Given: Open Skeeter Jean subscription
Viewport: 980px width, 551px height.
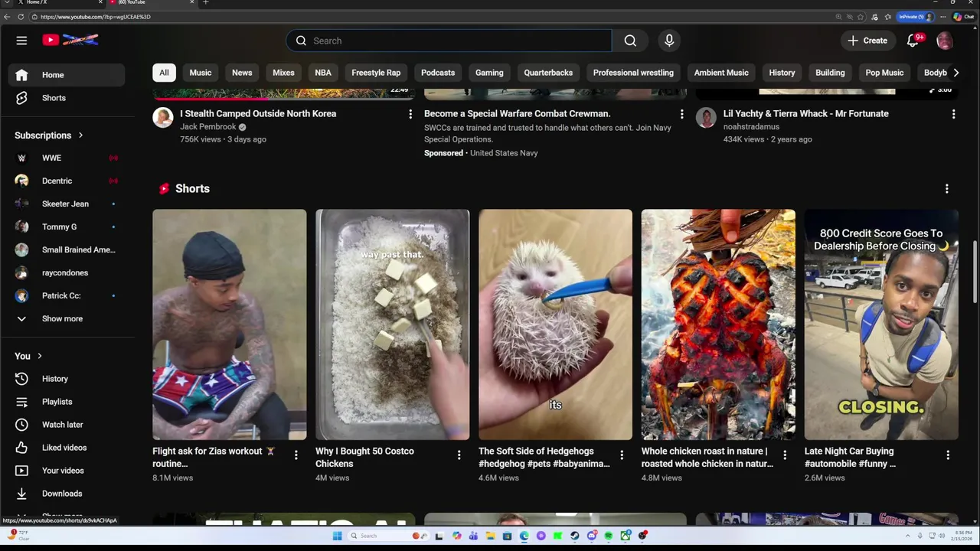Looking at the screenshot, I should pos(66,204).
